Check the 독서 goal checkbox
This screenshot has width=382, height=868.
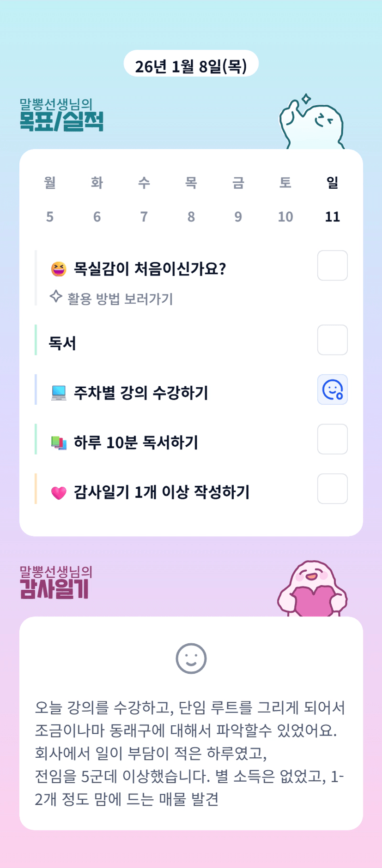coord(332,340)
